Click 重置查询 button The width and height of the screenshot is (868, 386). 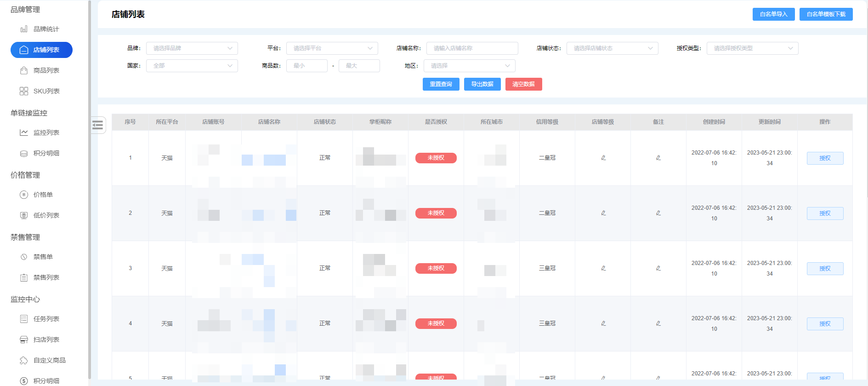tap(441, 84)
